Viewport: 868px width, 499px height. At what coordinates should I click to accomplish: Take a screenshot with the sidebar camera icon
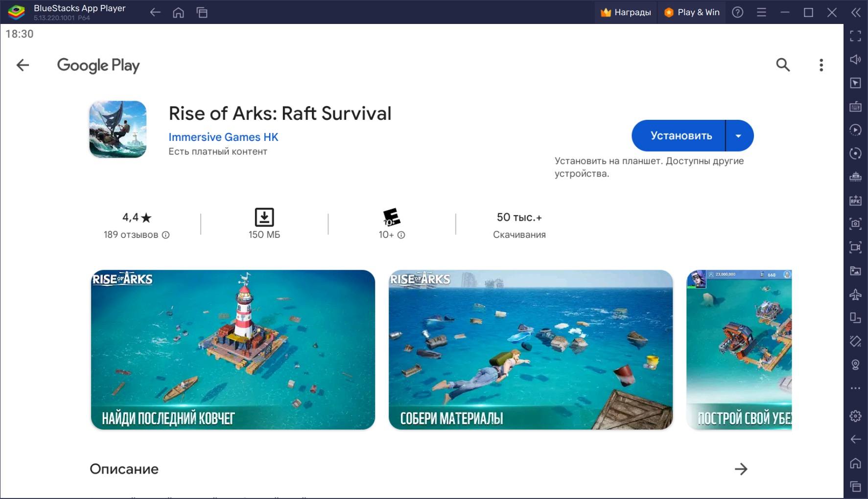point(855,224)
